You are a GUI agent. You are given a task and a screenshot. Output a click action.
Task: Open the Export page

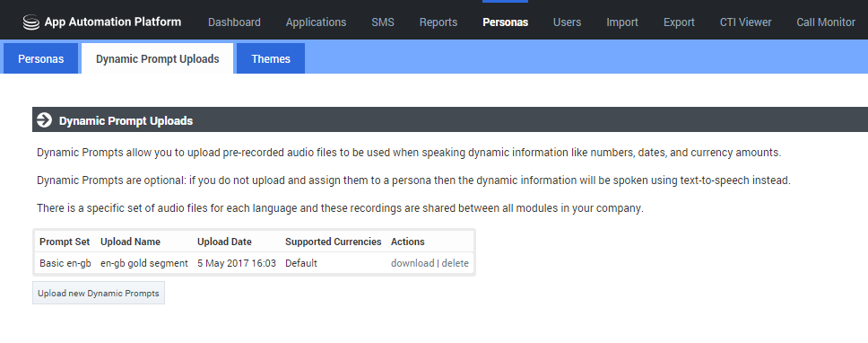tap(679, 22)
